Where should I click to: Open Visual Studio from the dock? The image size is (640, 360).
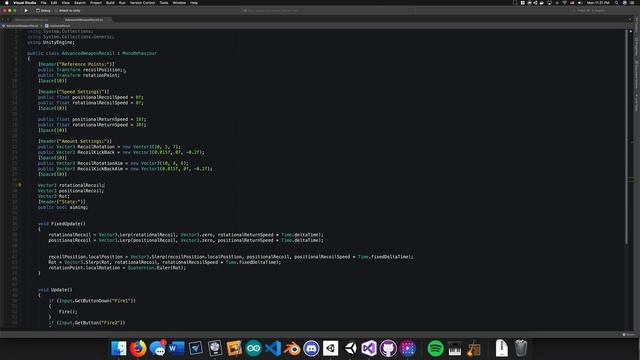coord(369,348)
